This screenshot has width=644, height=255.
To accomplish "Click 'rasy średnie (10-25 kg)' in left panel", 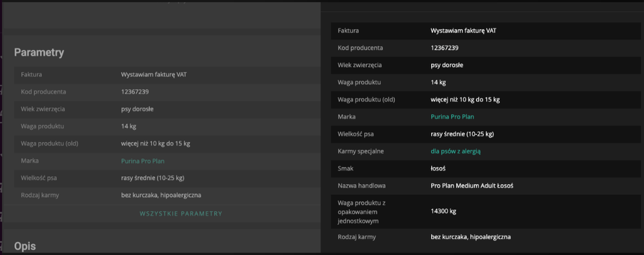I will (x=152, y=178).
